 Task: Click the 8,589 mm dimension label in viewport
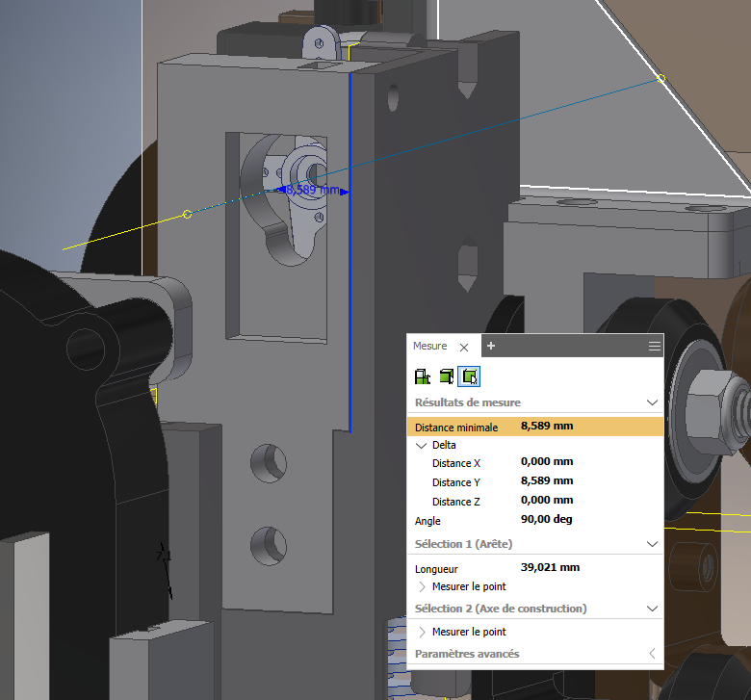tap(312, 190)
